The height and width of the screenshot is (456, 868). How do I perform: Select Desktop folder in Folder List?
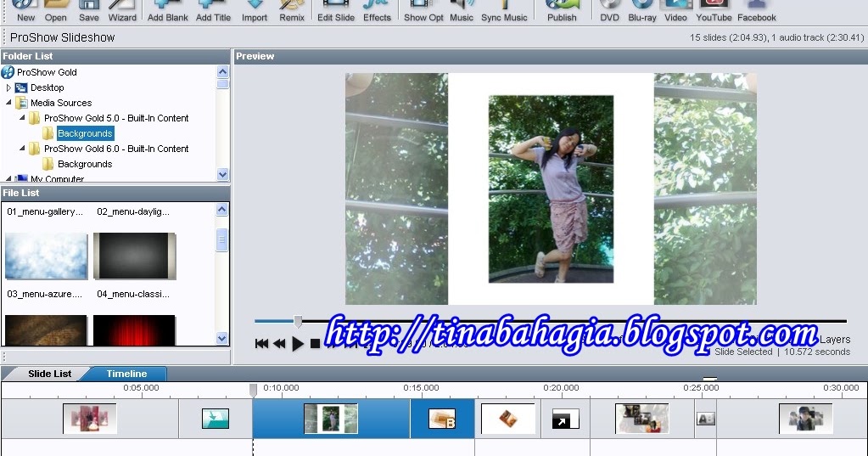coord(47,87)
